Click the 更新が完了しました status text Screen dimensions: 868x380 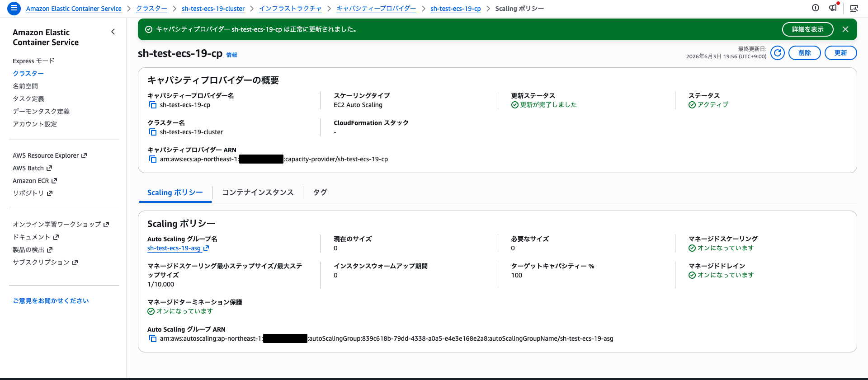[x=544, y=105]
